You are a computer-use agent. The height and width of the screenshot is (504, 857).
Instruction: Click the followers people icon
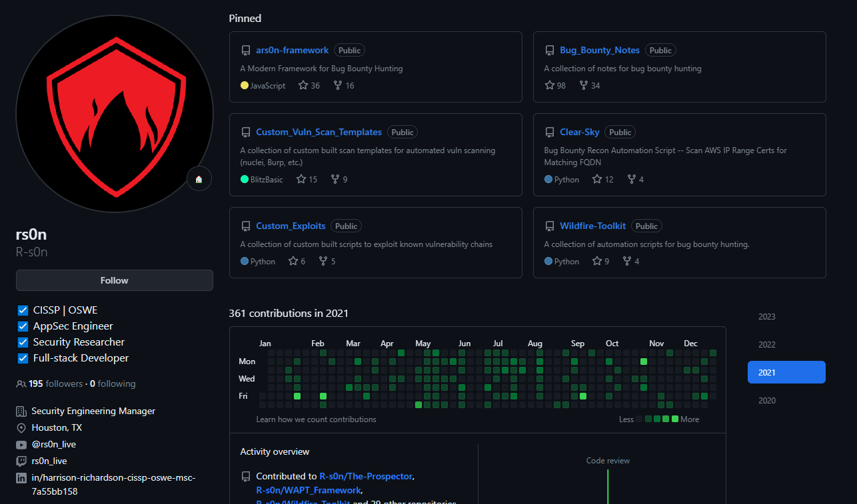[x=21, y=384]
